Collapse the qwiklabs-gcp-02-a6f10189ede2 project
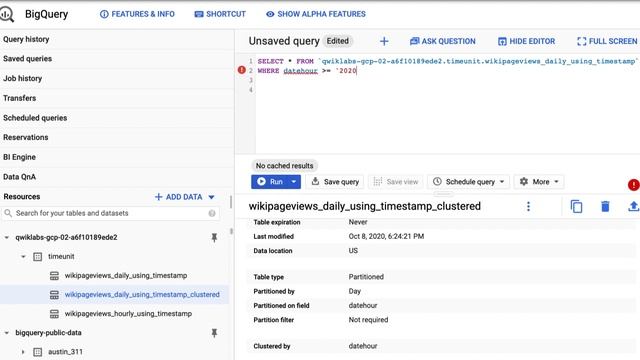Image resolution: width=640 pixels, height=360 pixels. pos(7,237)
